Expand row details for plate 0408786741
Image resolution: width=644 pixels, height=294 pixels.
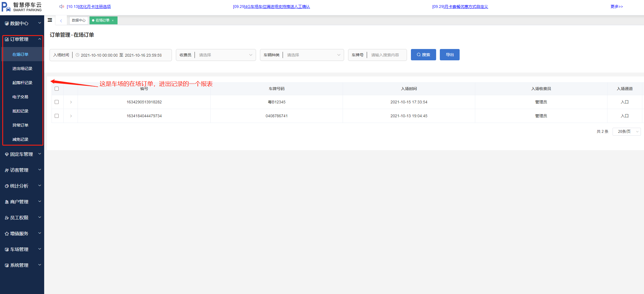click(x=71, y=116)
